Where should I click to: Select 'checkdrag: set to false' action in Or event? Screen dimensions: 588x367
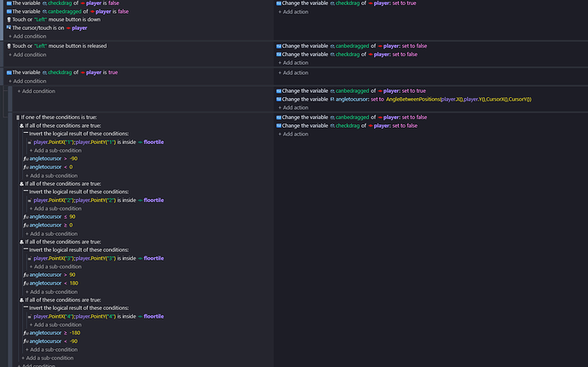click(347, 125)
